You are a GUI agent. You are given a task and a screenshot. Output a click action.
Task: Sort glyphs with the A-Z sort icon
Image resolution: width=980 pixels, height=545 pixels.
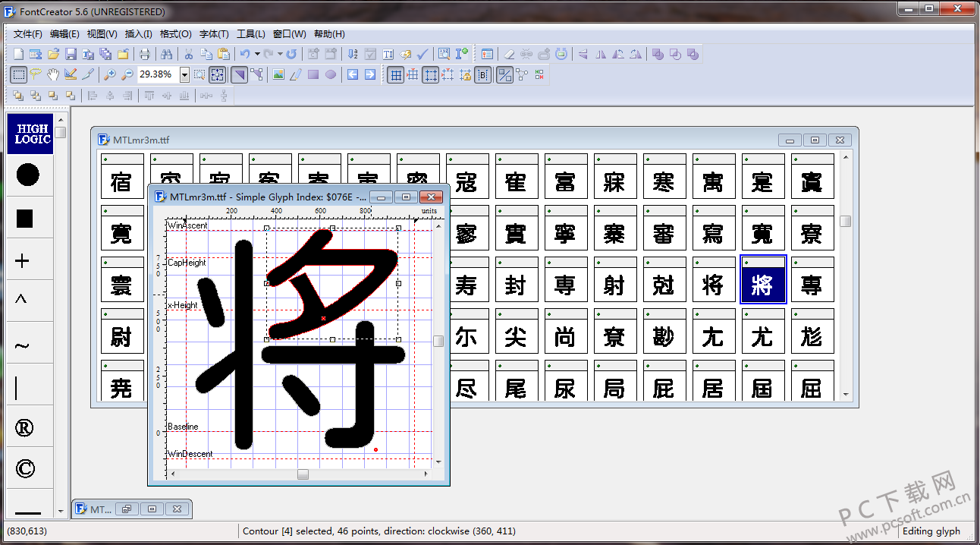352,54
